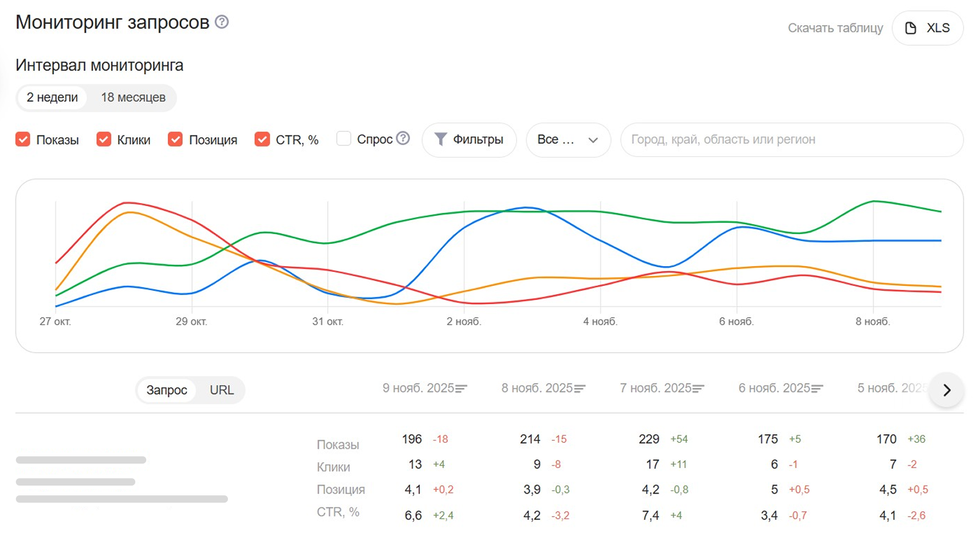This screenshot has height=538, width=980.
Task: Disable the CTR, % checkbox
Action: [262, 139]
